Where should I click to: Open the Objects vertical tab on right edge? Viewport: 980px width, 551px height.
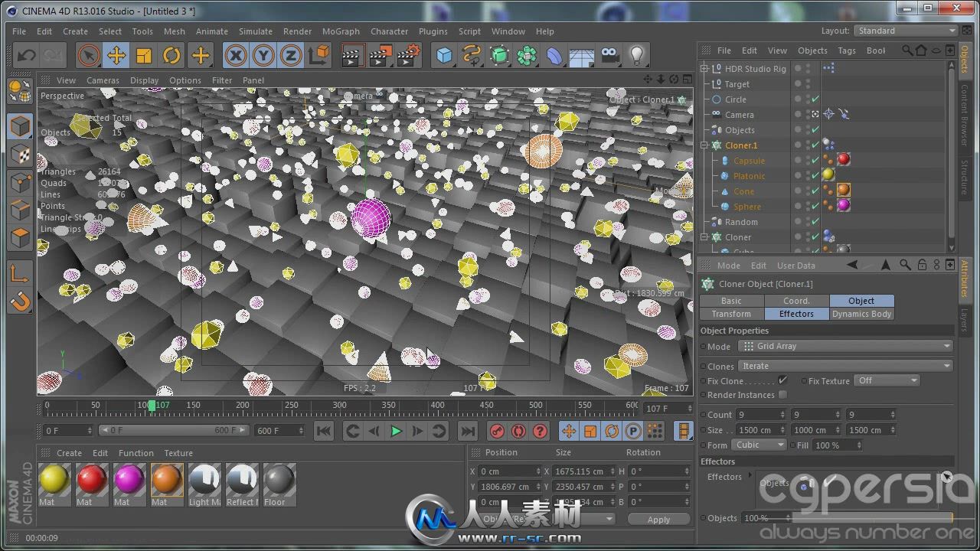tap(965, 59)
